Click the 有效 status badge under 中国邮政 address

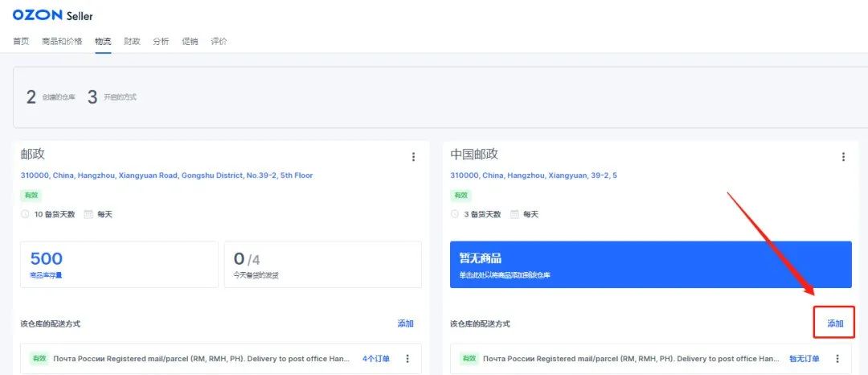coord(461,195)
